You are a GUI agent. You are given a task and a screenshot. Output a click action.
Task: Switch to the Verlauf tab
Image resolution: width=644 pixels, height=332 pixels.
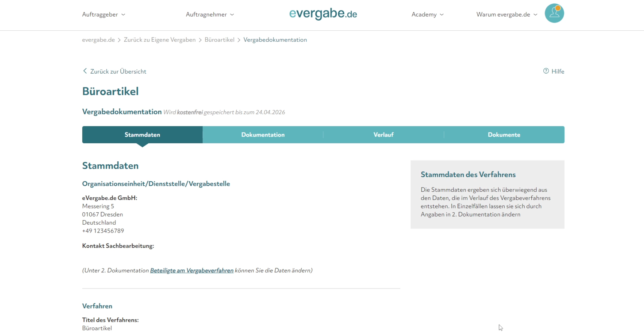pyautogui.click(x=383, y=135)
